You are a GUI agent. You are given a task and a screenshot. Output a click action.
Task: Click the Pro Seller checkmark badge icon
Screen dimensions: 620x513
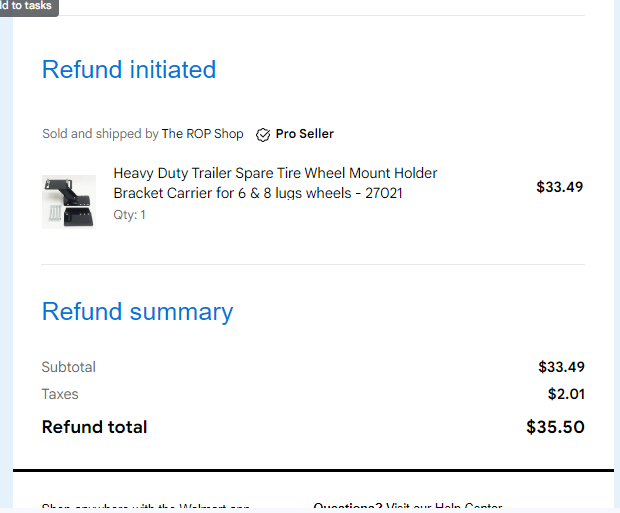pos(263,134)
